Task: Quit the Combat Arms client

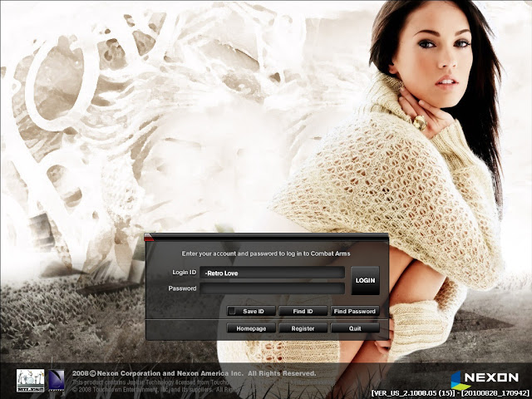Action: point(355,328)
